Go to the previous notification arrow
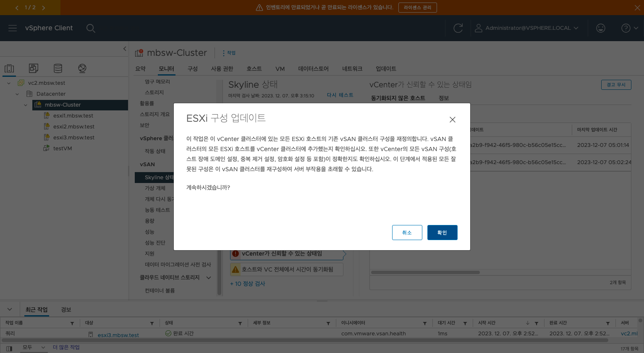 click(17, 8)
